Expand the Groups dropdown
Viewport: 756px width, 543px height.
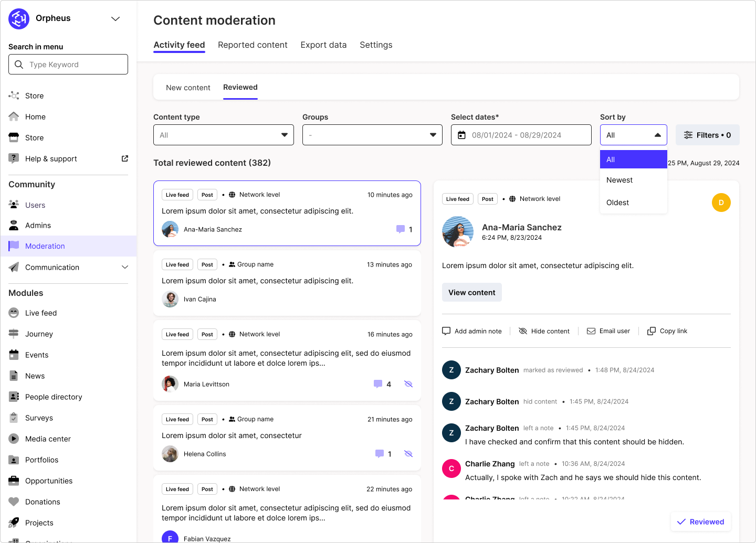372,135
